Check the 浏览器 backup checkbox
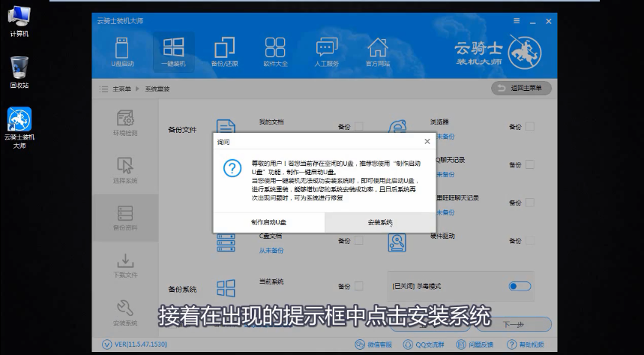 click(x=530, y=126)
